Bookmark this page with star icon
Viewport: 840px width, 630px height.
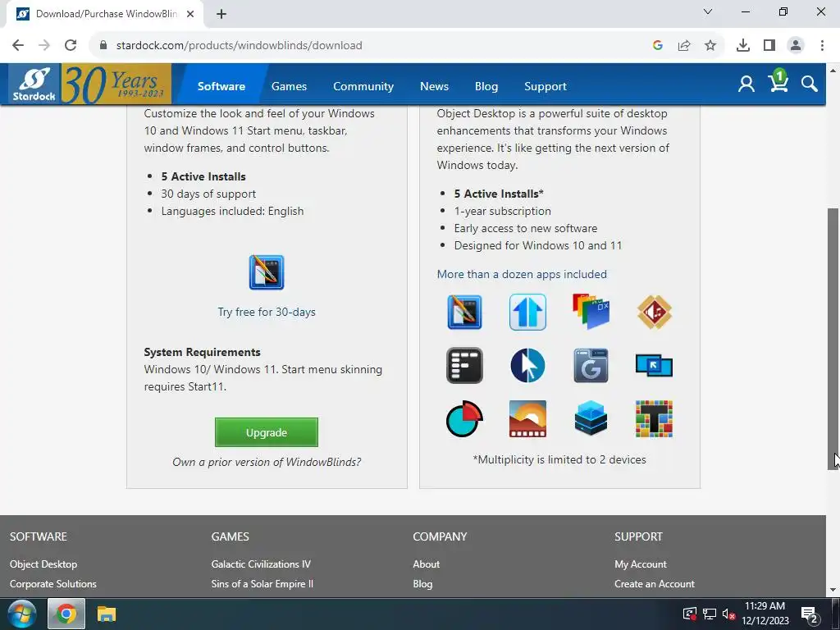710,45
